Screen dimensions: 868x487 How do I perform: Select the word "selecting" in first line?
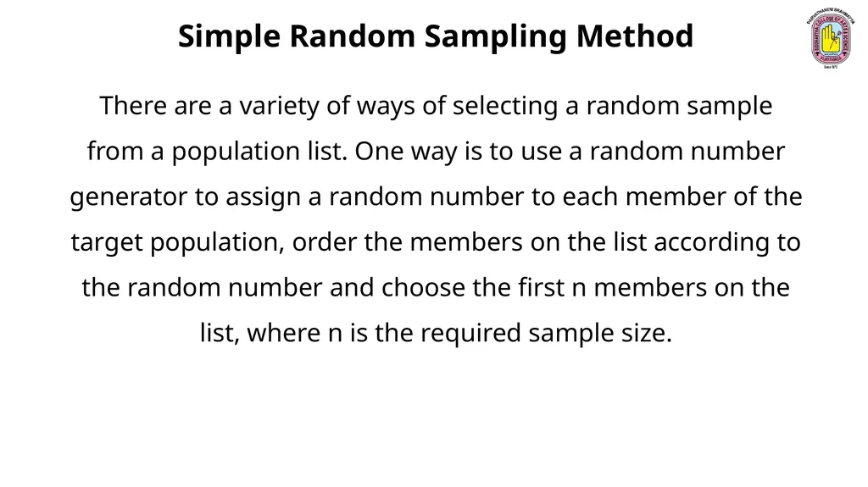pos(505,106)
